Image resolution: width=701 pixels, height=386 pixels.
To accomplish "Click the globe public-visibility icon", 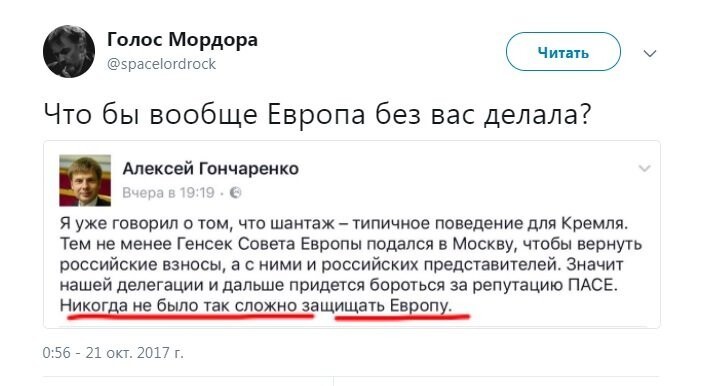I will pyautogui.click(x=236, y=193).
